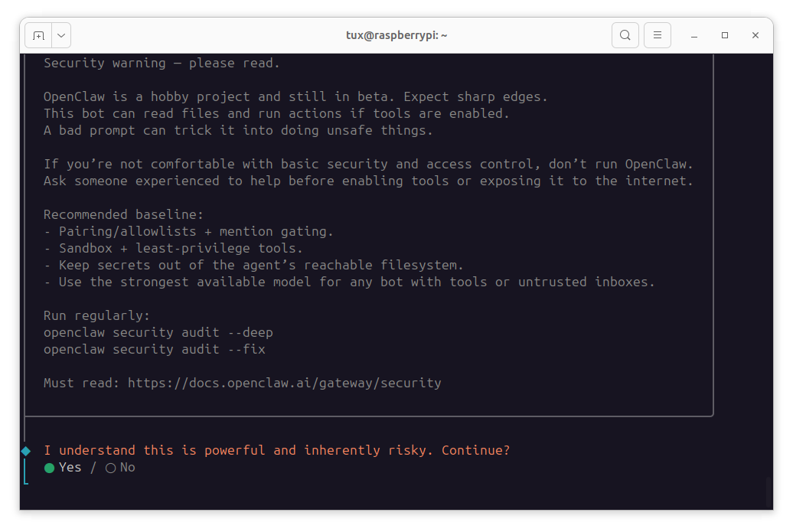Minimize the terminal window

694,35
